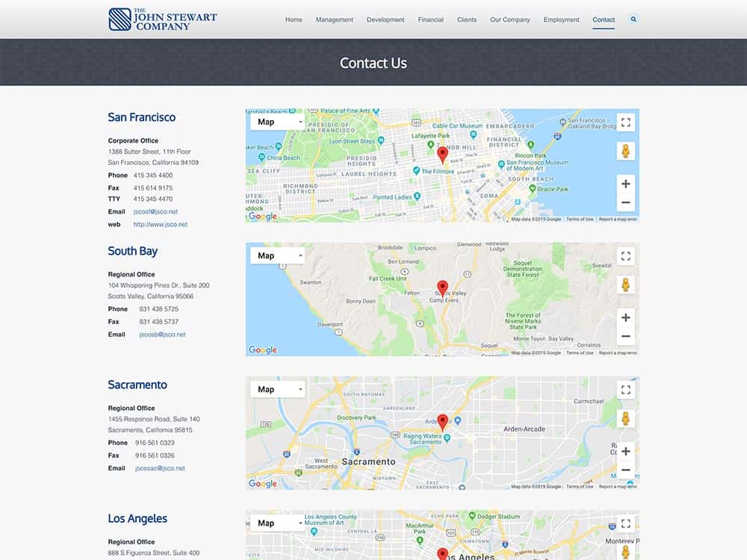Click the Sacramento heading
Image resolution: width=747 pixels, height=560 pixels.
pos(137,385)
